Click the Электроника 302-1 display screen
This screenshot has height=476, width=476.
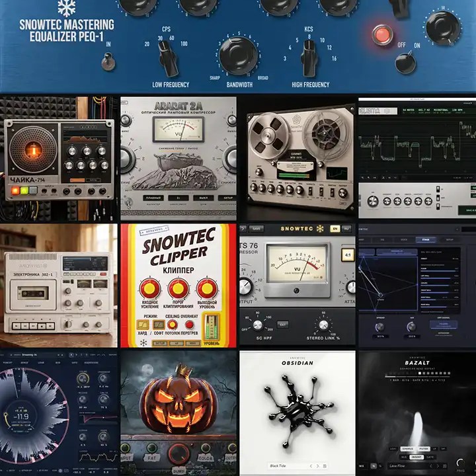[x=85, y=264]
